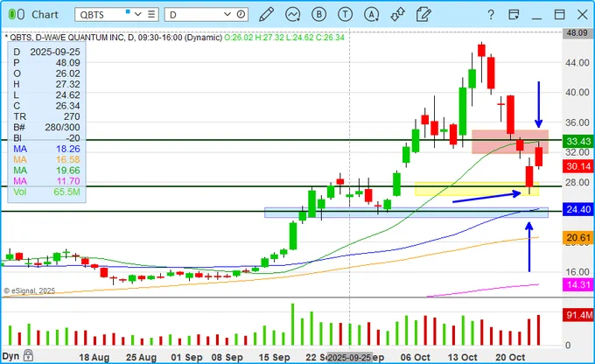Click the Dyn label at bottom left

(11, 356)
